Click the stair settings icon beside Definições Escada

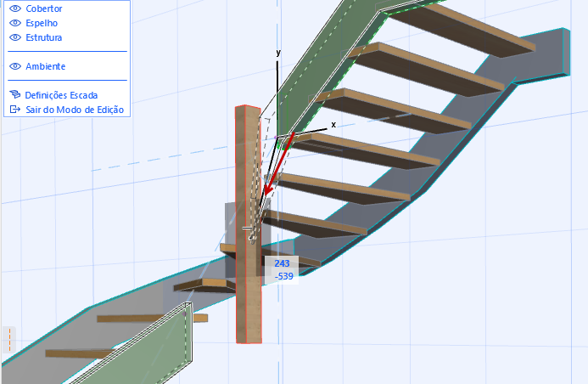point(15,94)
